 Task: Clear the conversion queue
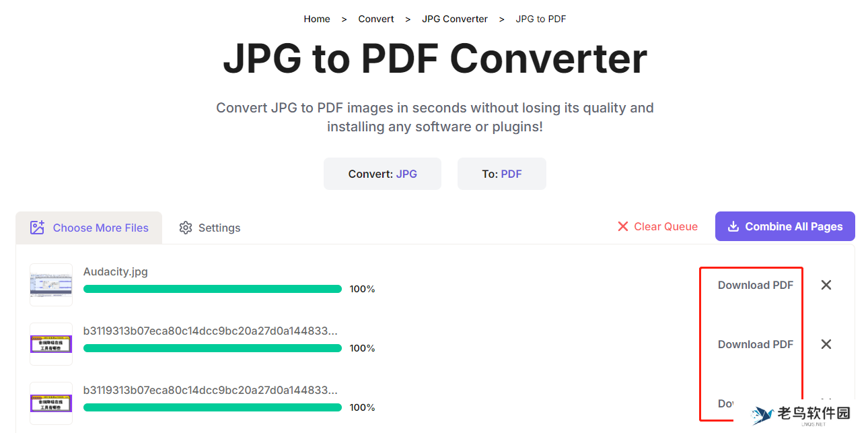tap(665, 227)
